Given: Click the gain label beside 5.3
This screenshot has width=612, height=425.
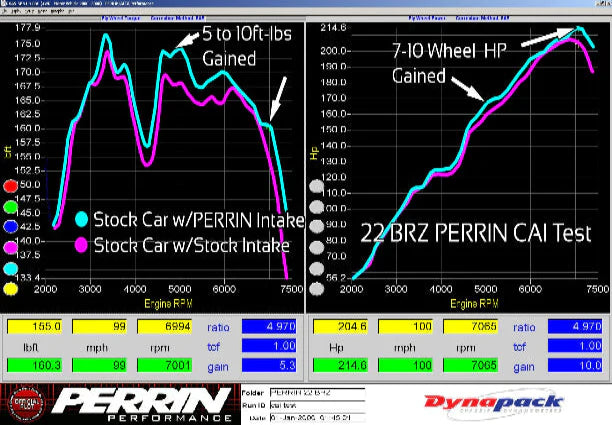Looking at the screenshot, I should pyautogui.click(x=218, y=366).
